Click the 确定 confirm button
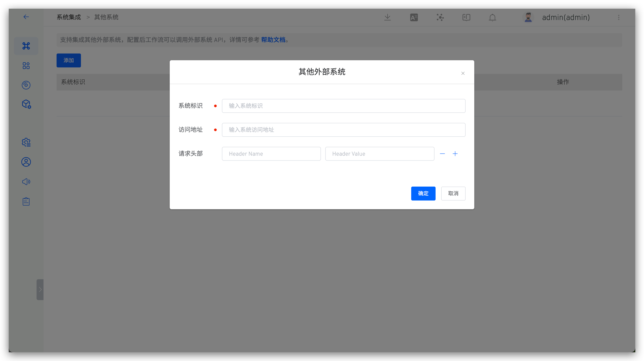 click(423, 193)
